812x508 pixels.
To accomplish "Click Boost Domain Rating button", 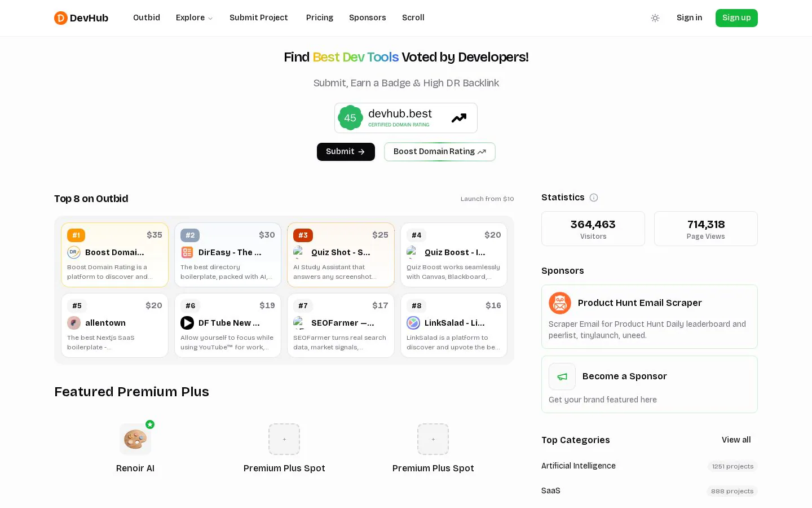I will click(440, 152).
